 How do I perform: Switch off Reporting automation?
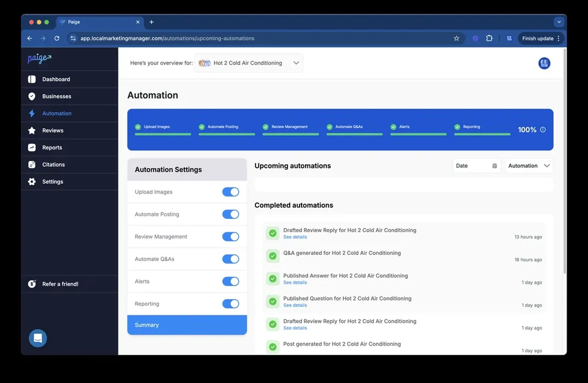coord(231,304)
